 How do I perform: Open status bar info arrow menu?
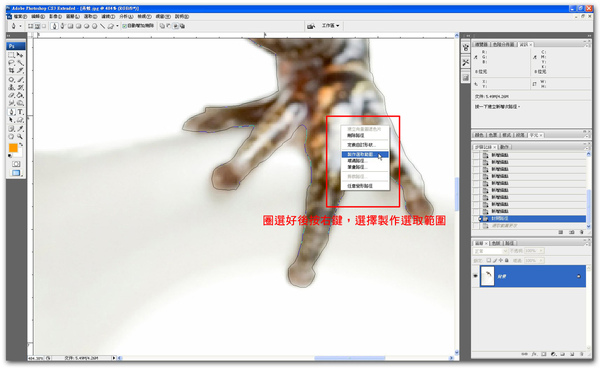coord(114,358)
